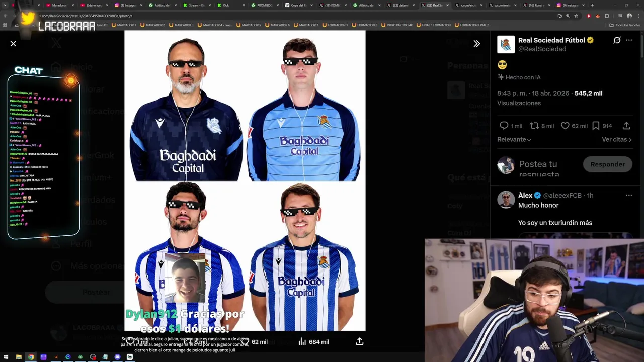This screenshot has width=644, height=362.
Task: Click the Chrome icon in the taskbar
Action: click(x=31, y=357)
